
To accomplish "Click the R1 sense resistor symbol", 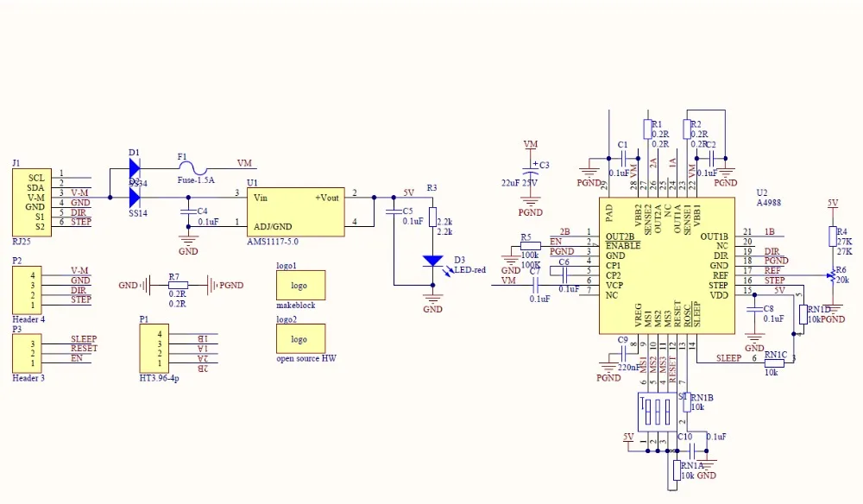I will (648, 129).
